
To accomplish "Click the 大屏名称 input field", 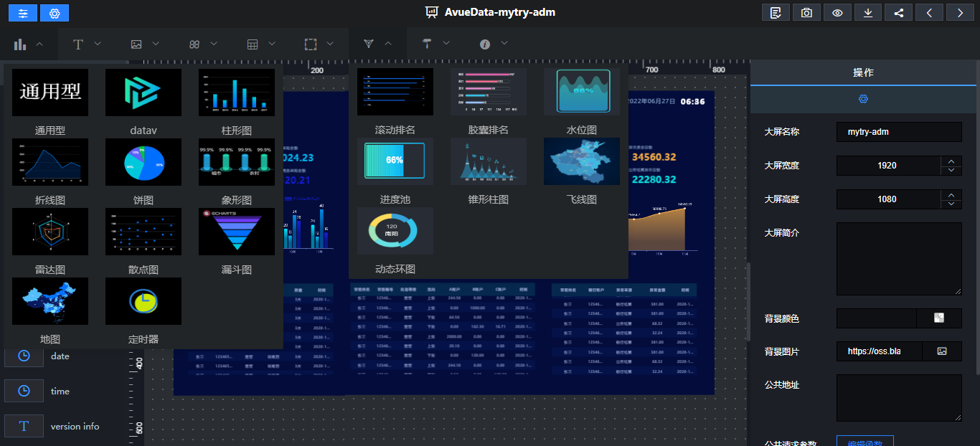I will click(899, 132).
